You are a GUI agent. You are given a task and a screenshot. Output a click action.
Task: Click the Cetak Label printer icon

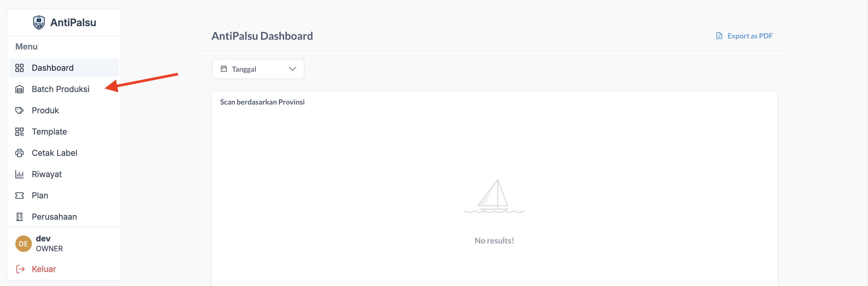(x=19, y=153)
